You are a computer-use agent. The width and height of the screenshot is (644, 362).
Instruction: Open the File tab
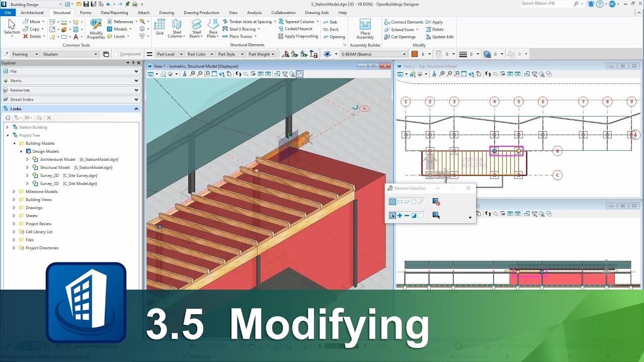click(x=8, y=13)
